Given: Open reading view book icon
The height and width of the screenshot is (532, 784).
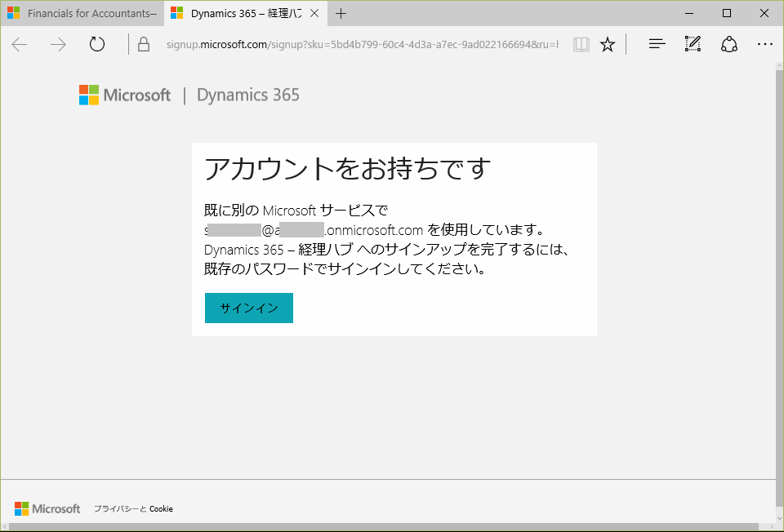Looking at the screenshot, I should (x=581, y=44).
